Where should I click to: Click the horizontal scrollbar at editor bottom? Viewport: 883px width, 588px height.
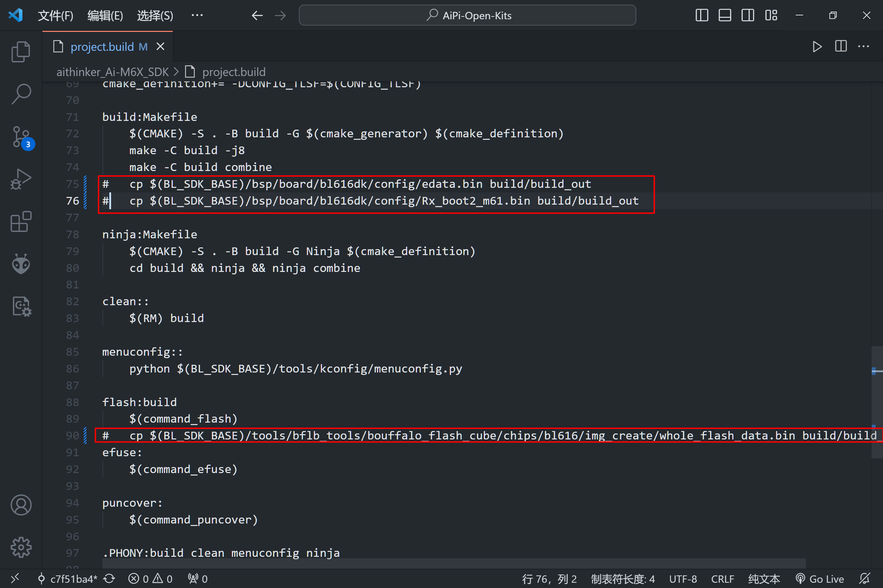(x=454, y=563)
